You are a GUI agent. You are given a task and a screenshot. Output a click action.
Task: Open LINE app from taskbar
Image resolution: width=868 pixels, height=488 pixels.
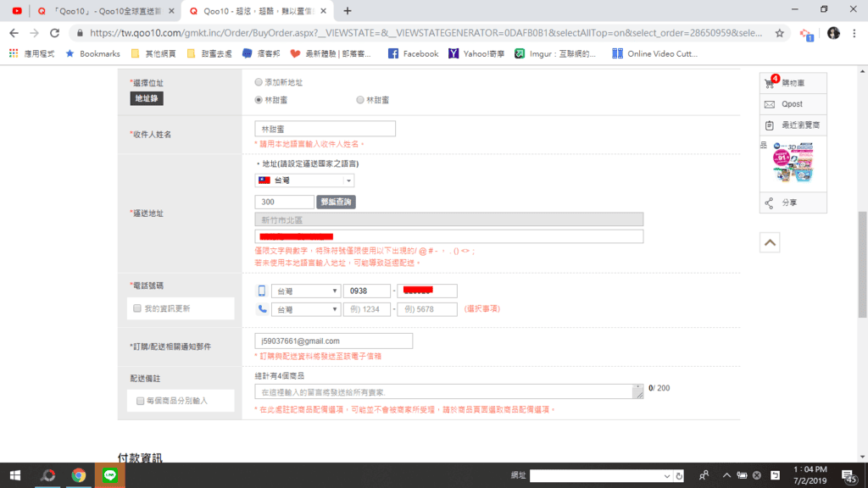click(x=109, y=475)
